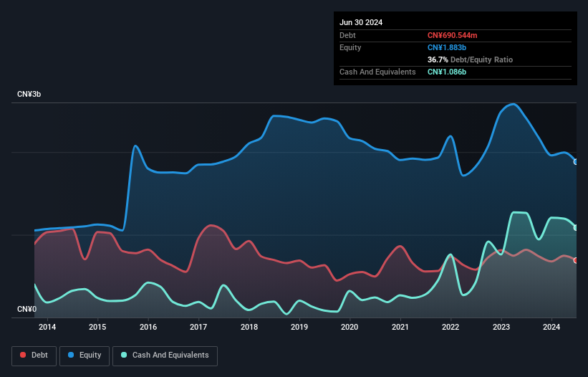Select the Debt endpoint marker on the chart
588x377 pixels.
tap(576, 260)
